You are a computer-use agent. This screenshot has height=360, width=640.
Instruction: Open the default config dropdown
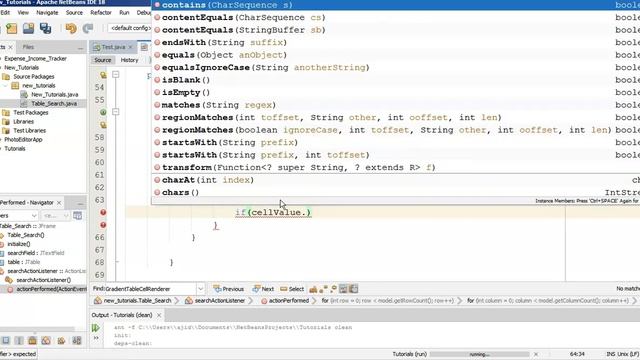pyautogui.click(x=130, y=28)
